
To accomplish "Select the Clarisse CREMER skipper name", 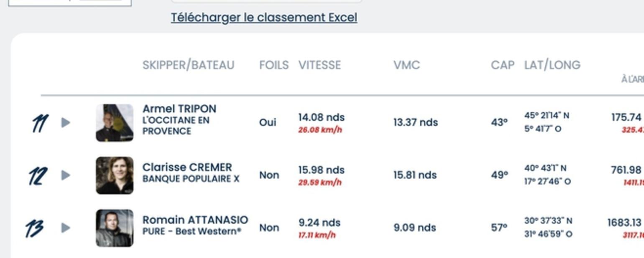I will (x=187, y=167).
